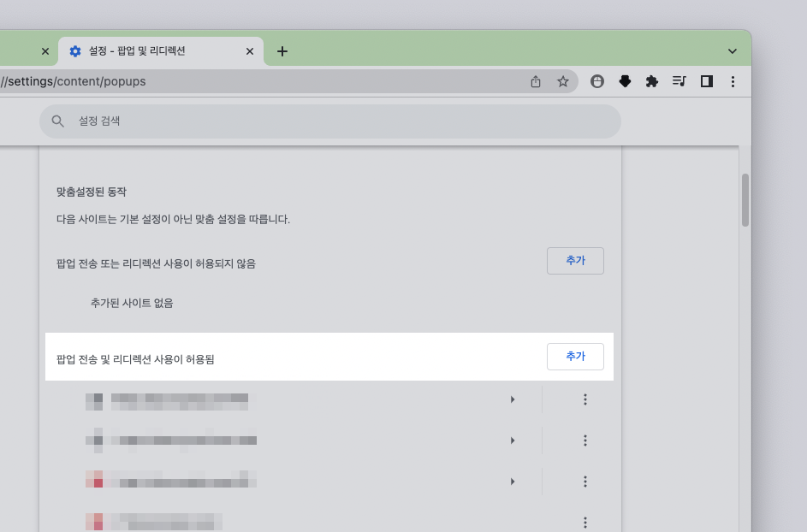Open the Extensions puzzle piece menu
The width and height of the screenshot is (807, 532).
652,81
